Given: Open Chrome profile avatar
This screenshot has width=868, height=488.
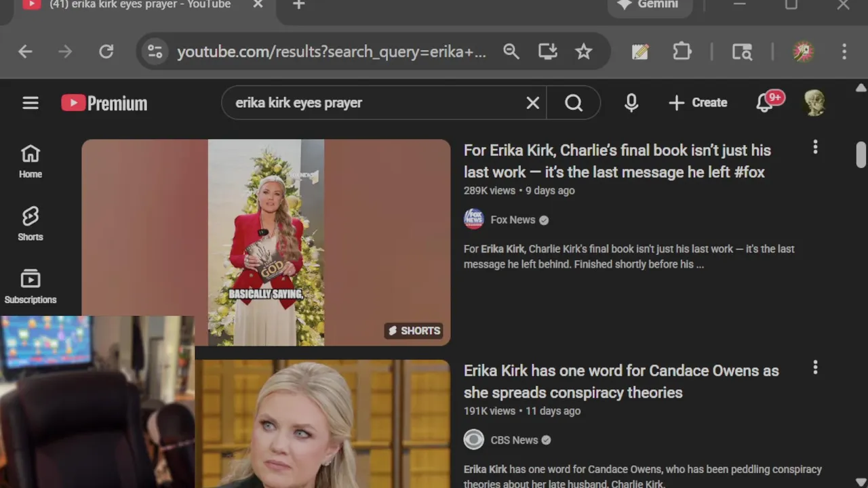Looking at the screenshot, I should 804,52.
